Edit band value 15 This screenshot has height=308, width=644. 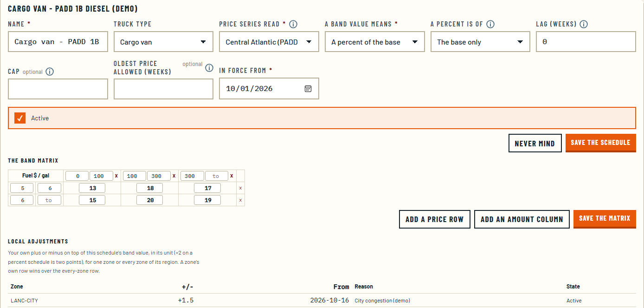(x=92, y=200)
